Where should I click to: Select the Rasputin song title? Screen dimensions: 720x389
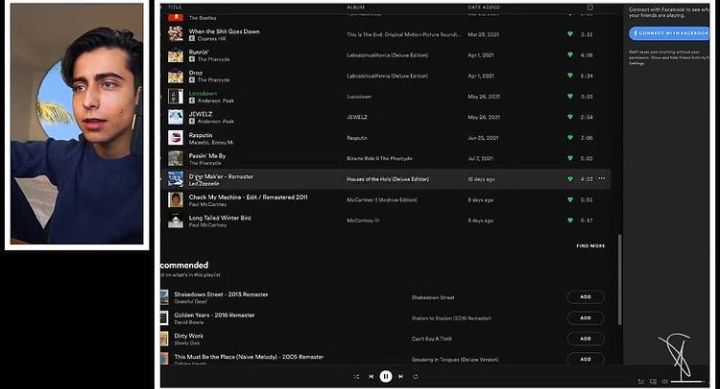(x=200, y=135)
